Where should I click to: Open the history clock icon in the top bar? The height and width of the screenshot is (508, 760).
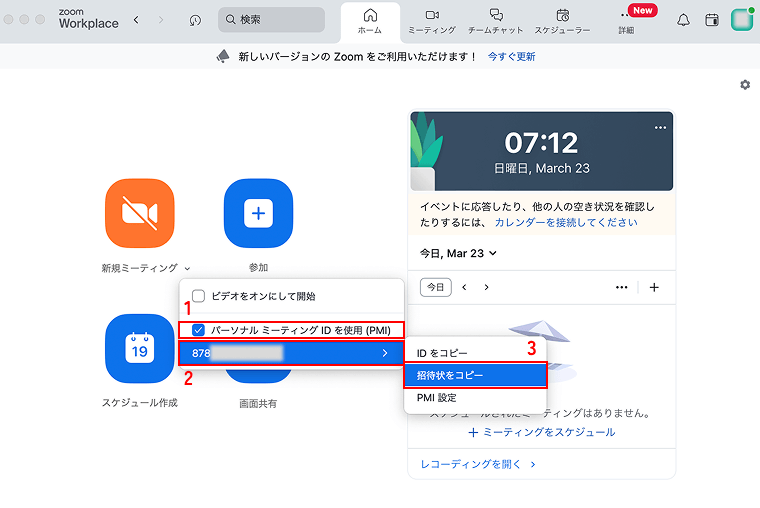pyautogui.click(x=195, y=20)
